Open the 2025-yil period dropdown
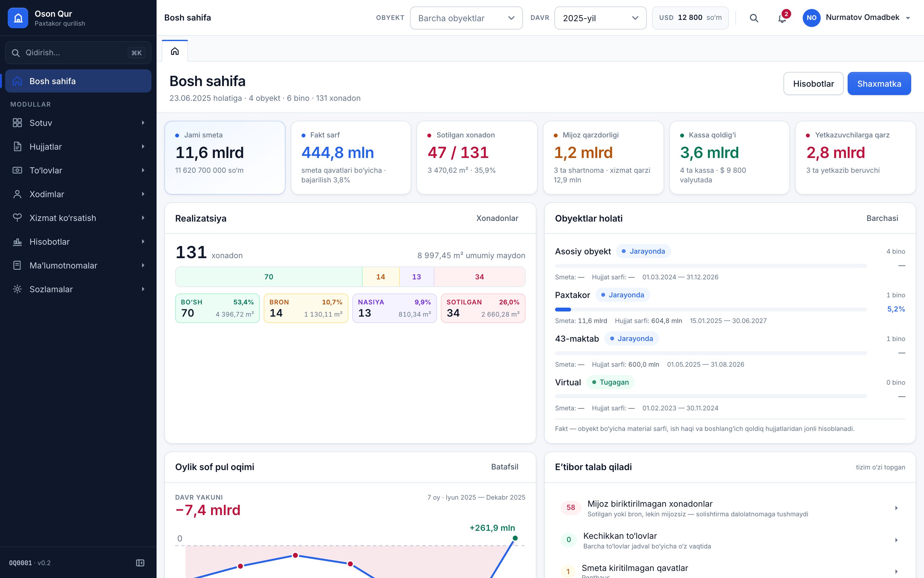 click(600, 18)
